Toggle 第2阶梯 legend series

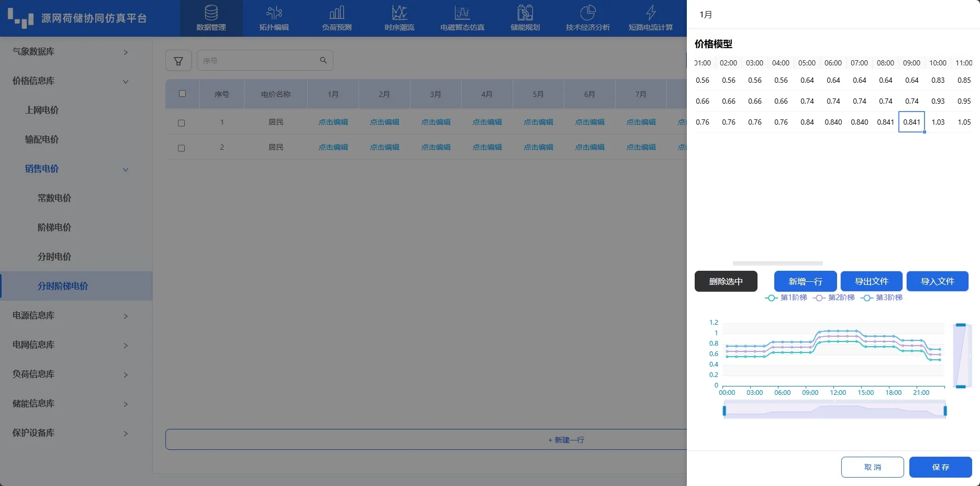pos(833,297)
